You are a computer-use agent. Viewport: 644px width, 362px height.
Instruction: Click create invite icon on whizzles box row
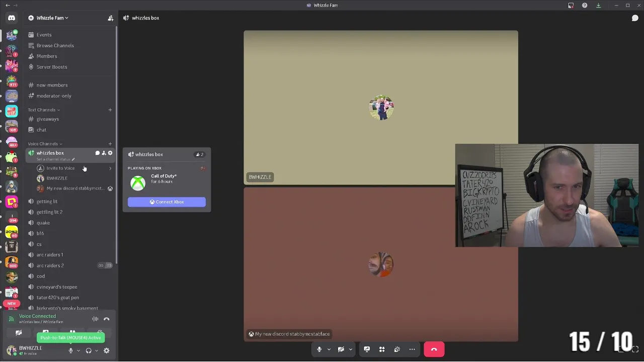(104, 153)
